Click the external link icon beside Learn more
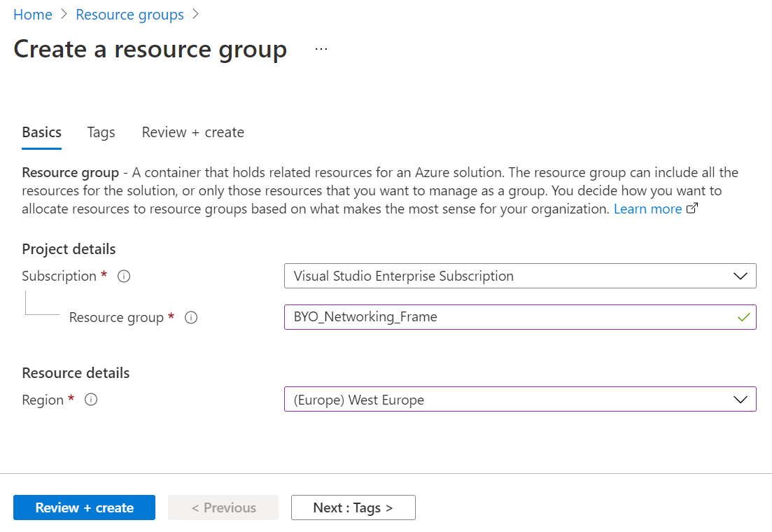The height and width of the screenshot is (532, 772). [x=692, y=209]
